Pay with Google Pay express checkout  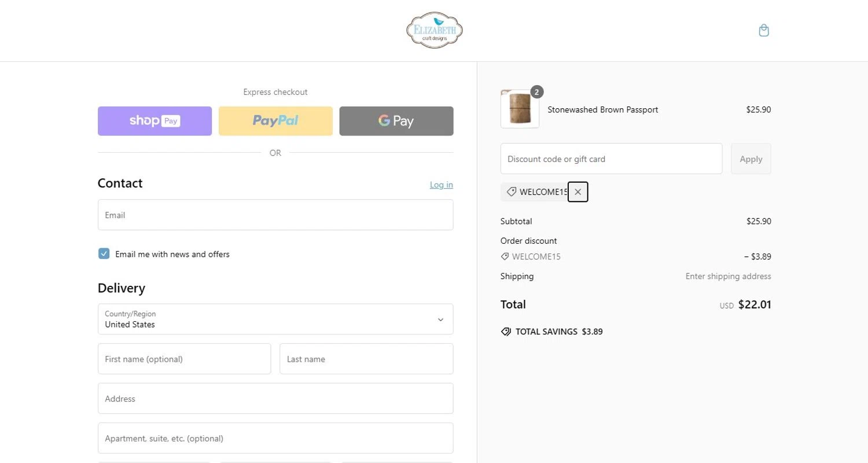(396, 121)
